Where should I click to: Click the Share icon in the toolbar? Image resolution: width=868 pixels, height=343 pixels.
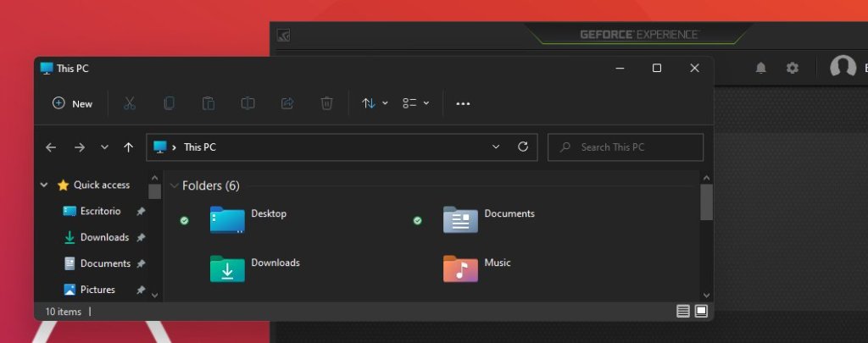pos(287,103)
